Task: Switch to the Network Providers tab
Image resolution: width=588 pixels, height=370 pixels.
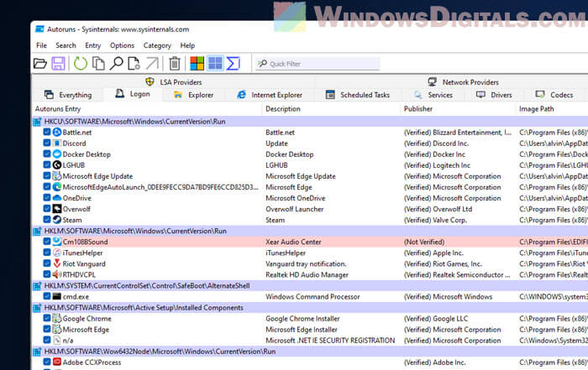Action: [x=464, y=81]
